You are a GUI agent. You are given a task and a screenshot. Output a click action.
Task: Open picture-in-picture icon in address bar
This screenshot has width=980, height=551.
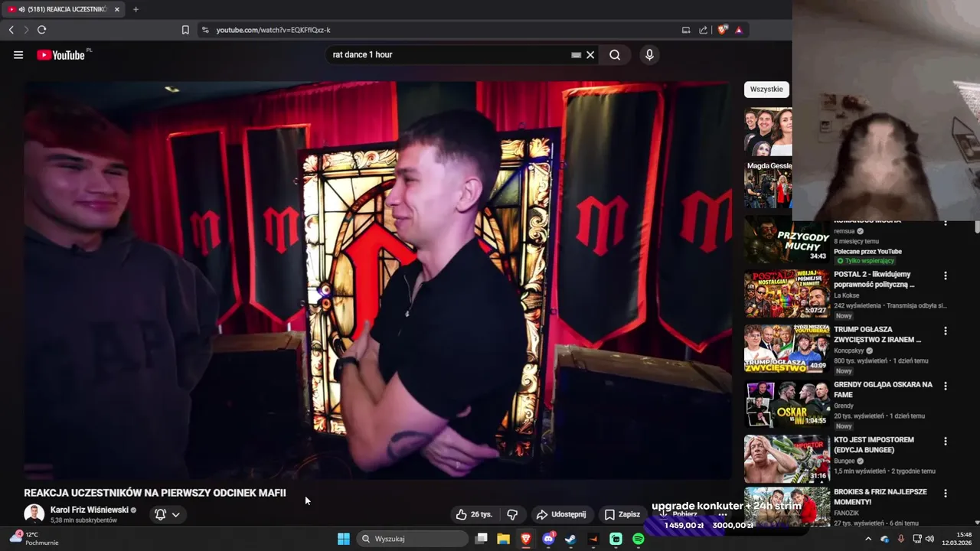(x=686, y=30)
